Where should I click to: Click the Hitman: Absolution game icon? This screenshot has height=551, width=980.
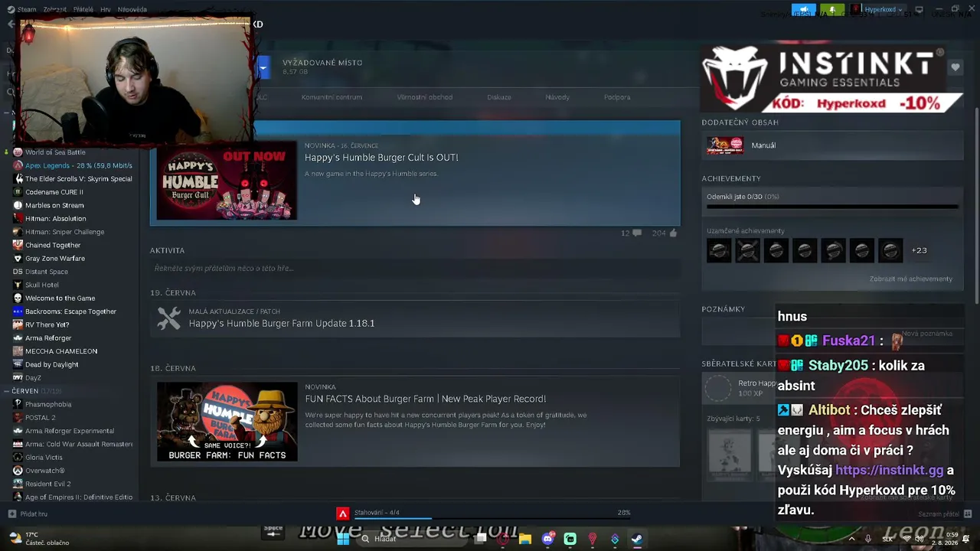click(18, 219)
